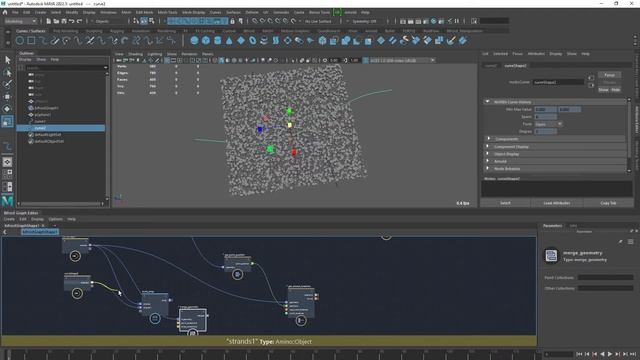640x360 pixels.
Task: Click the Point Collections field
Action: coord(606,278)
